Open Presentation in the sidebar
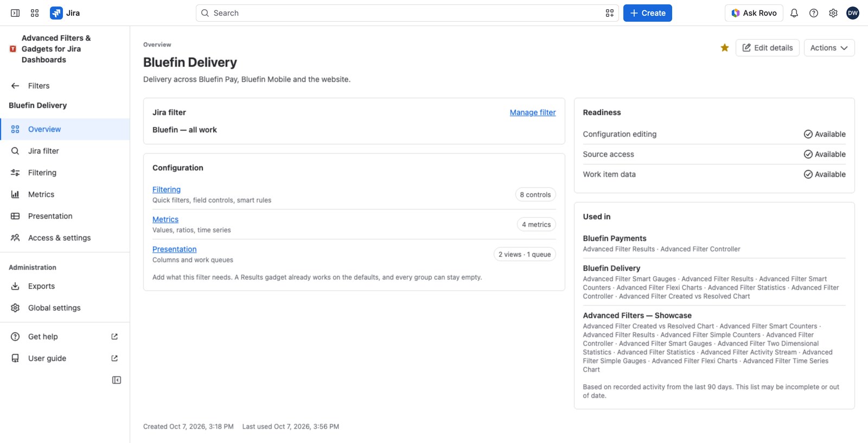Image resolution: width=868 pixels, height=443 pixels. coord(65,216)
